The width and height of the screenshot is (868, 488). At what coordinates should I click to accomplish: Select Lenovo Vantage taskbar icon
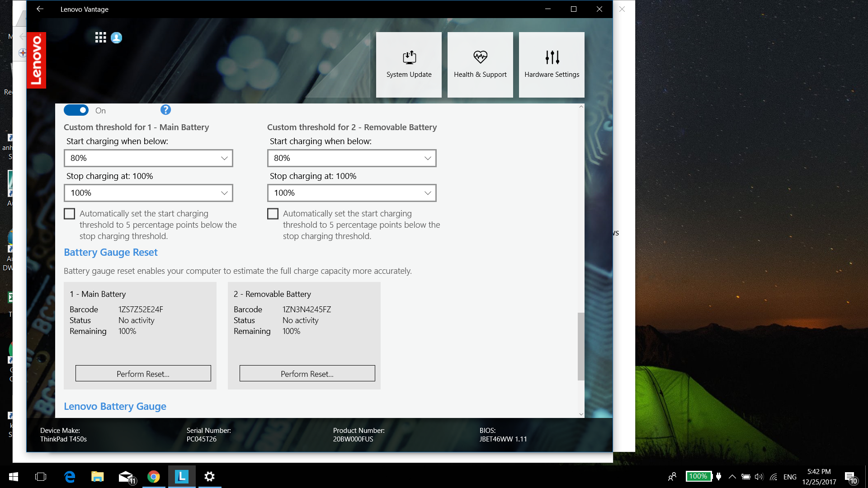182,477
